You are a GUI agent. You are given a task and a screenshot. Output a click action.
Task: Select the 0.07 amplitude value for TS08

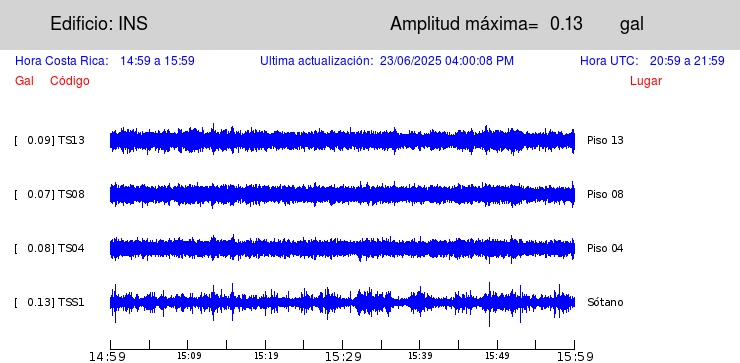40,194
